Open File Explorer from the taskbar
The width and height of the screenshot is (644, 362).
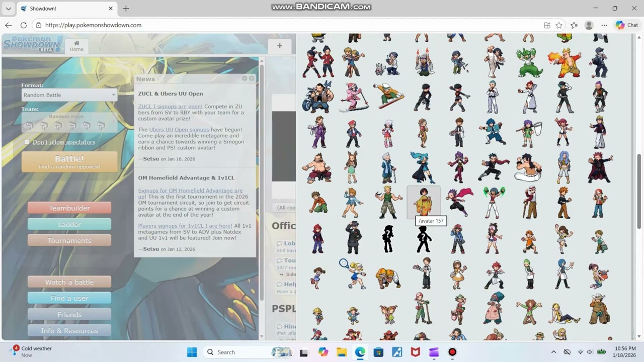click(342, 352)
